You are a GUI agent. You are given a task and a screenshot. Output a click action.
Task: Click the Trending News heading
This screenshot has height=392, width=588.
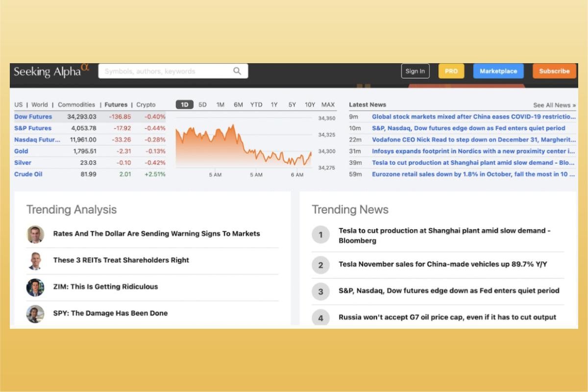pos(350,210)
